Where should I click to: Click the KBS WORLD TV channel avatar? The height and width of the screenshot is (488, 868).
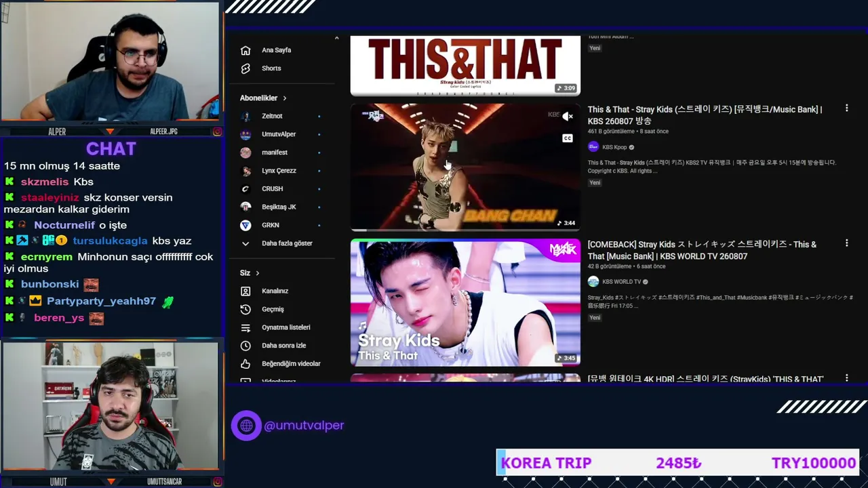coord(593,281)
